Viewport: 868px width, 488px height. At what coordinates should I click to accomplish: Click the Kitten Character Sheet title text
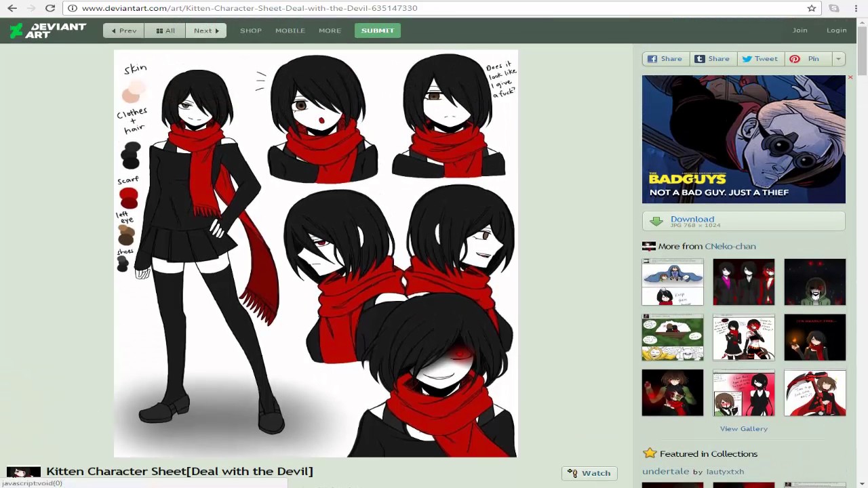point(180,471)
